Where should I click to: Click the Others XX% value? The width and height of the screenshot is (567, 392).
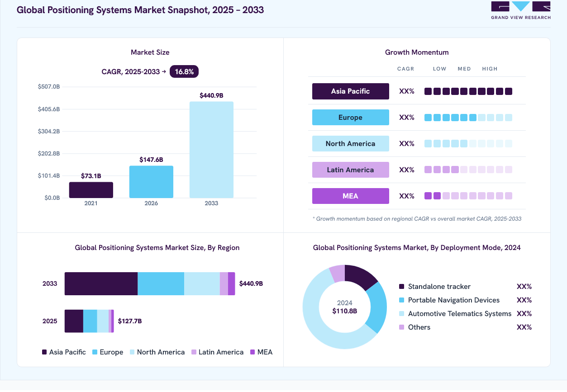point(524,327)
